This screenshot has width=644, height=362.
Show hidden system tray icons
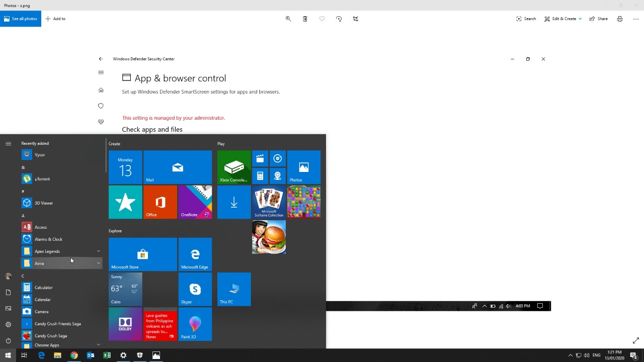[570, 355]
